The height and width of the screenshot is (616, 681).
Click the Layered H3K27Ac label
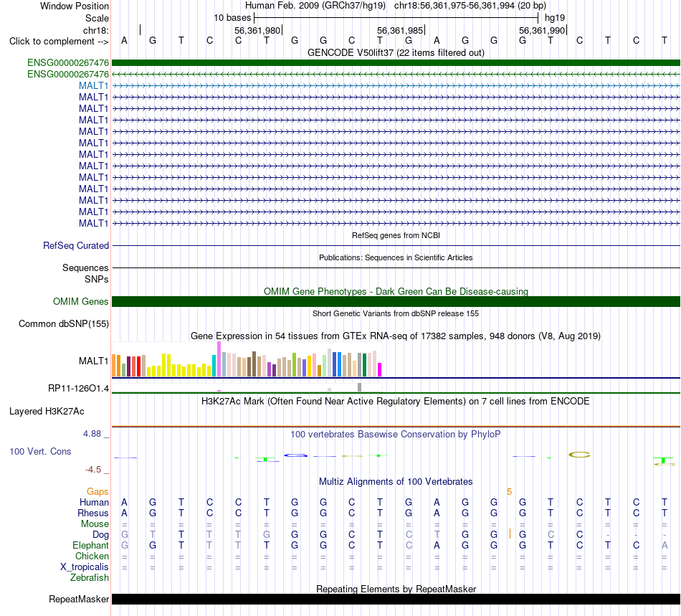click(x=47, y=412)
